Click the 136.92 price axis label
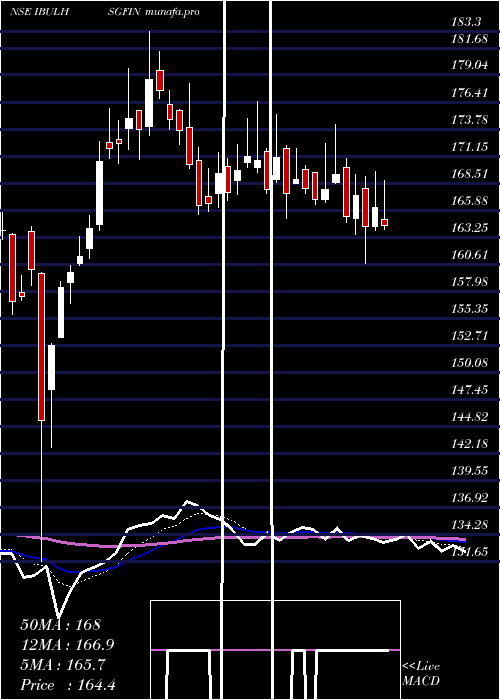Image resolution: width=500 pixels, height=700 pixels. (x=469, y=497)
